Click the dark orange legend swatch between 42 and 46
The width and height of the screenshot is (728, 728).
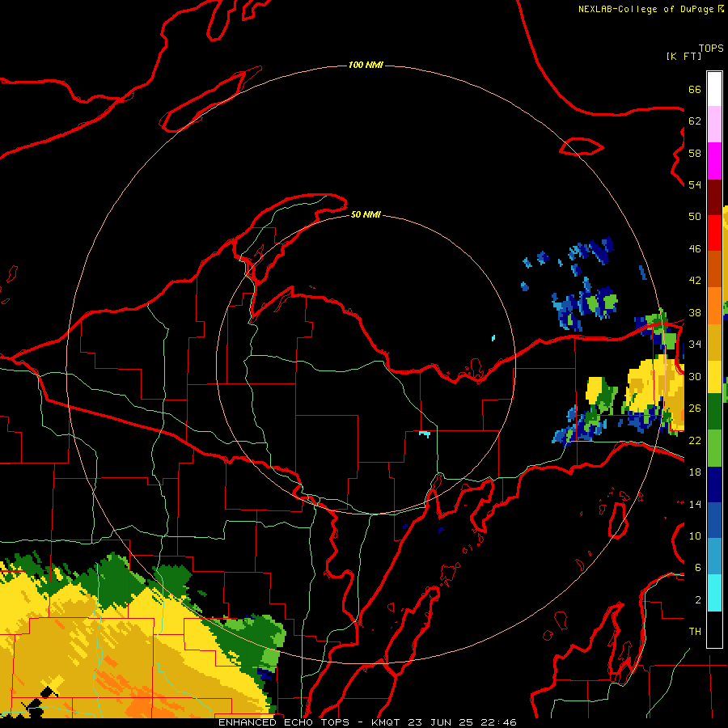pyautogui.click(x=714, y=269)
